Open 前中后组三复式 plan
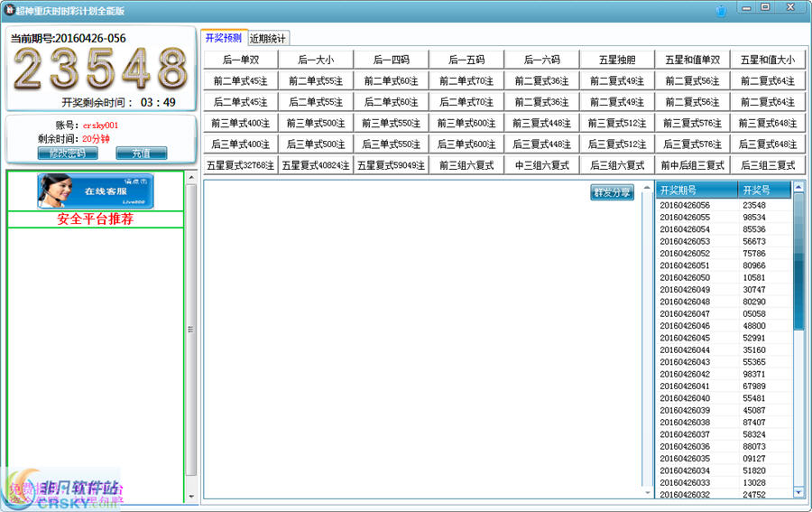This screenshot has height=512, width=812. tap(692, 165)
